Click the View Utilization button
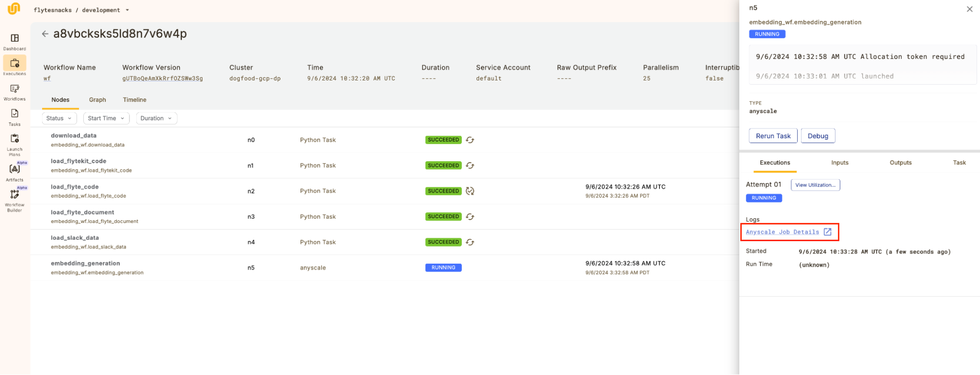This screenshot has height=375, width=980. click(x=815, y=185)
